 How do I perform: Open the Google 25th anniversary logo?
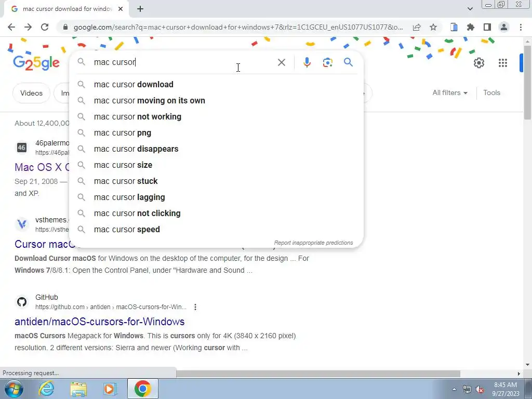(36, 62)
